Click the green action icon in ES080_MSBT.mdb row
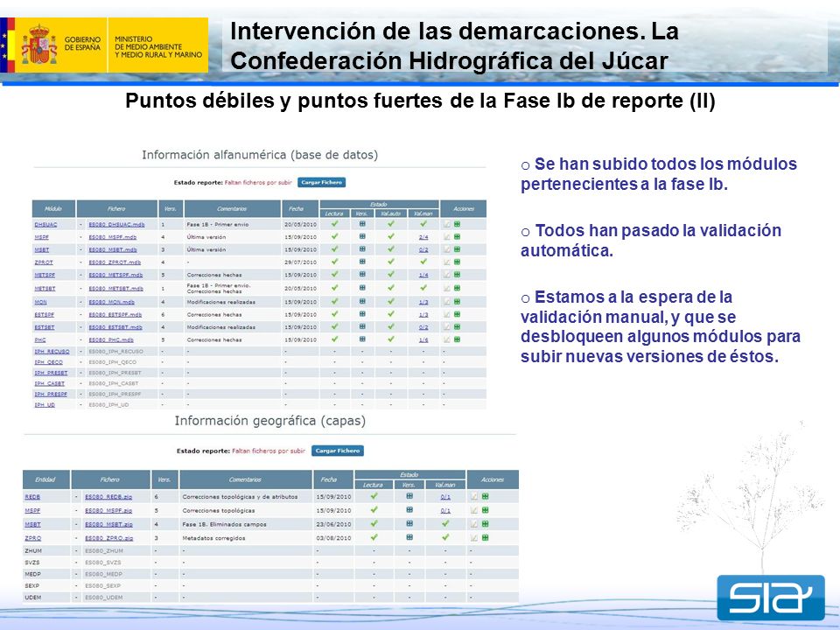The image size is (840, 630). (457, 249)
